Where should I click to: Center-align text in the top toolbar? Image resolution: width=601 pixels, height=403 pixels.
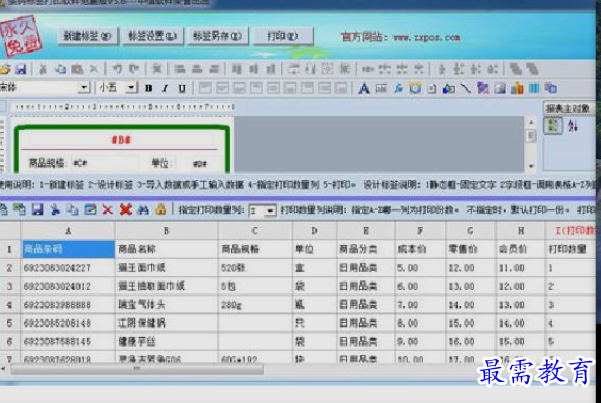(x=197, y=69)
